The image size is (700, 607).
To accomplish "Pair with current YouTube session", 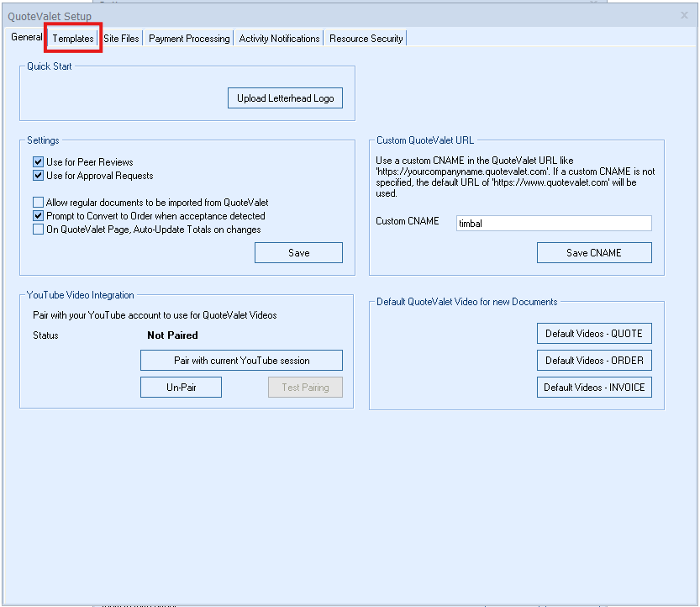I will [x=241, y=361].
